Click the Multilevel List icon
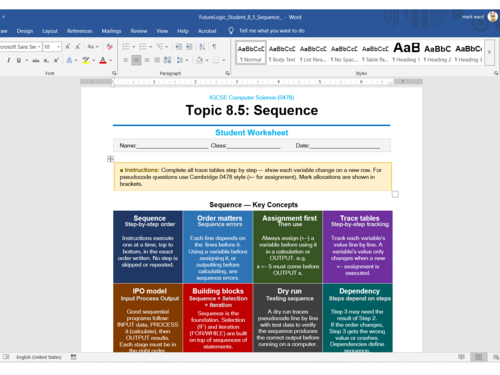The width and height of the screenshot is (500, 375). tap(160, 47)
